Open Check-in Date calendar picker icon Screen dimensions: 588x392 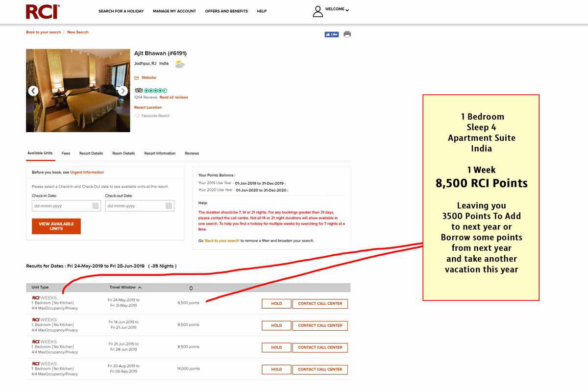click(96, 206)
